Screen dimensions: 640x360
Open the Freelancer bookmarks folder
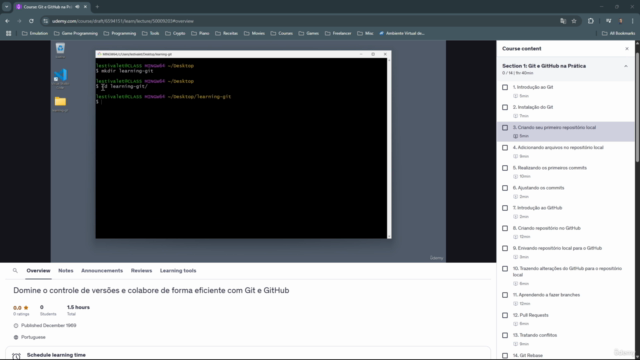(x=338, y=33)
